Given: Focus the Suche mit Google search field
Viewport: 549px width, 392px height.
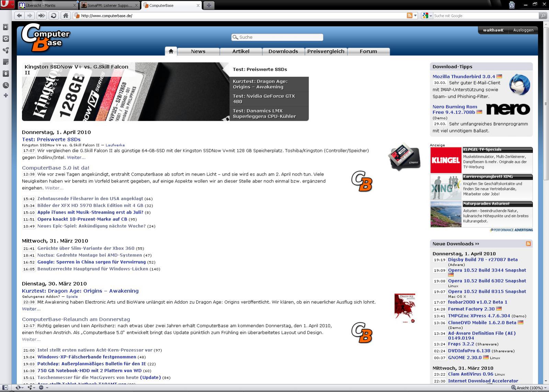Looking at the screenshot, I should (x=485, y=15).
